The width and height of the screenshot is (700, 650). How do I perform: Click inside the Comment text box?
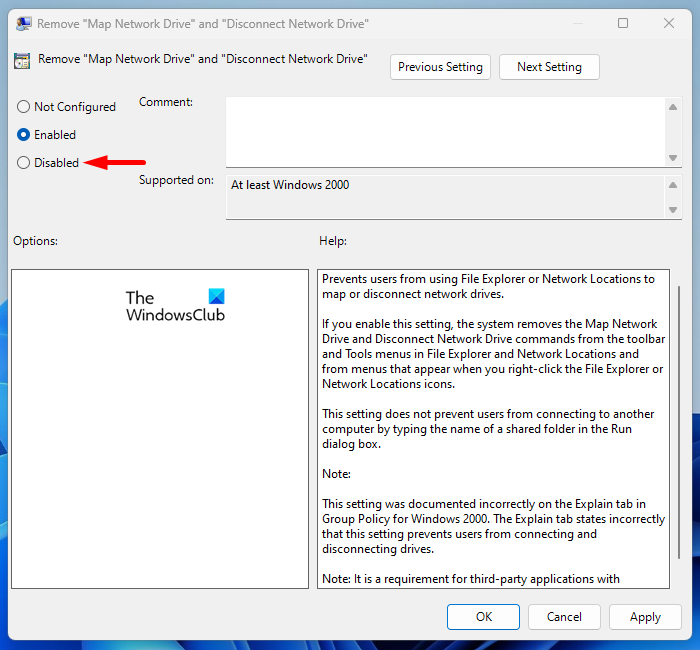click(446, 132)
